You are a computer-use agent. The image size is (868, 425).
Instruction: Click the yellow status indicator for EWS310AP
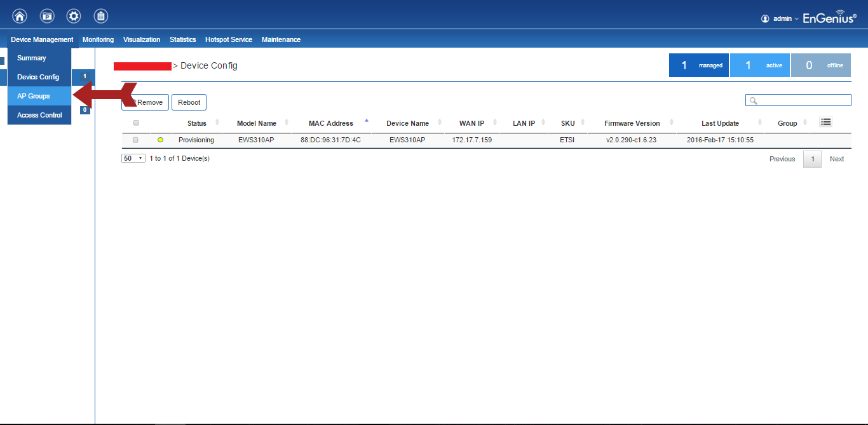click(160, 140)
